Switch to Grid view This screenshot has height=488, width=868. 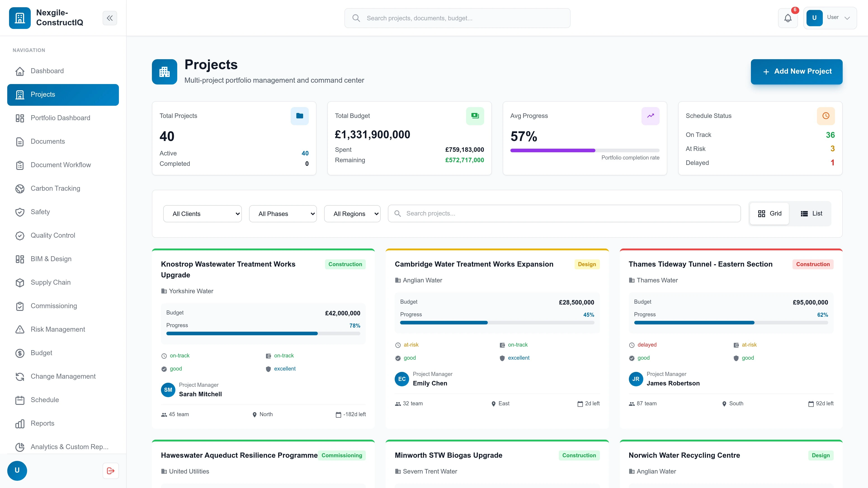coord(769,213)
